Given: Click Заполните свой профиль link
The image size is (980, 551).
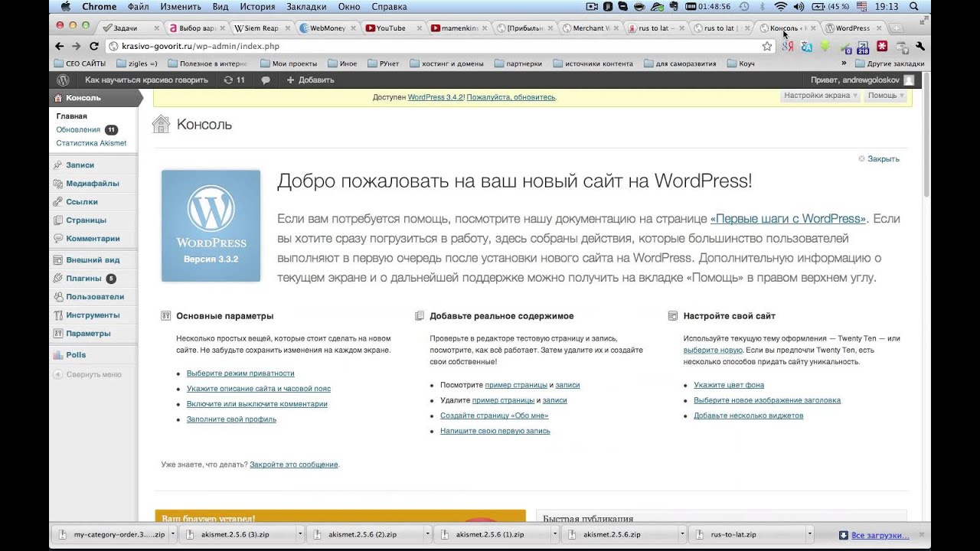Looking at the screenshot, I should tap(231, 419).
